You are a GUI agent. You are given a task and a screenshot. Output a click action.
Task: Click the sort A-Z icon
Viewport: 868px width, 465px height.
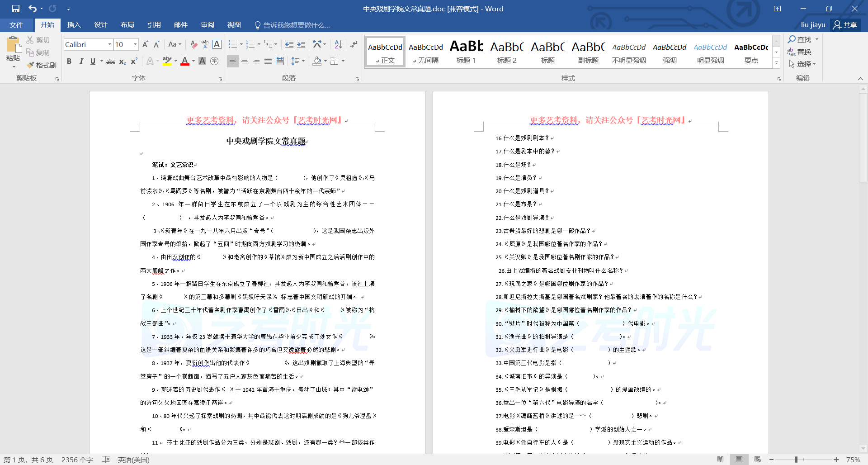pyautogui.click(x=338, y=44)
